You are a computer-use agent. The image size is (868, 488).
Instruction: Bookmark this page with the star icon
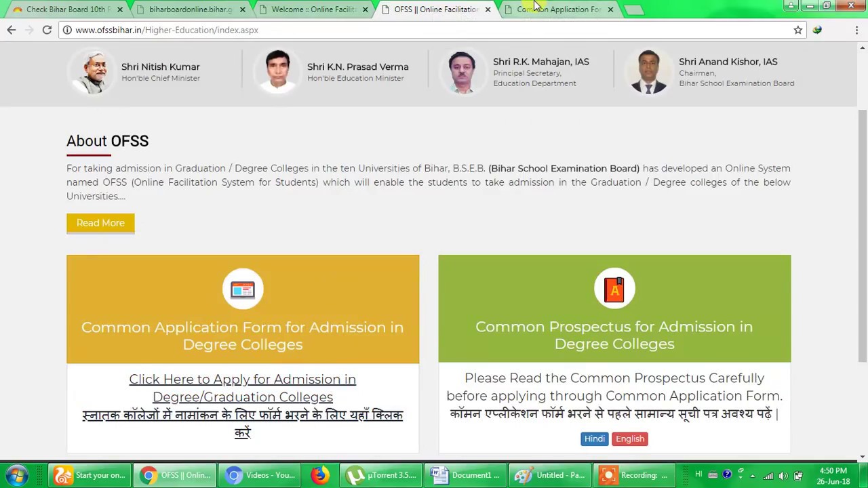point(798,30)
